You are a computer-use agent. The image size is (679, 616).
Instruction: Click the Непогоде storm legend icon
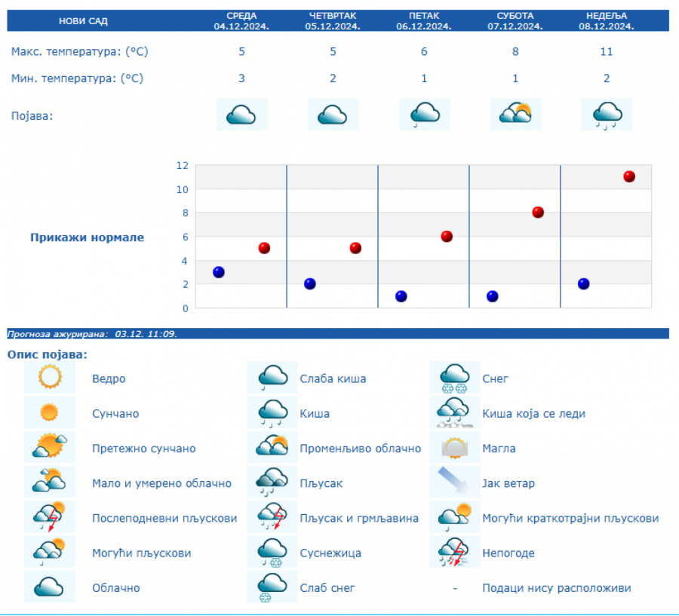tap(455, 553)
